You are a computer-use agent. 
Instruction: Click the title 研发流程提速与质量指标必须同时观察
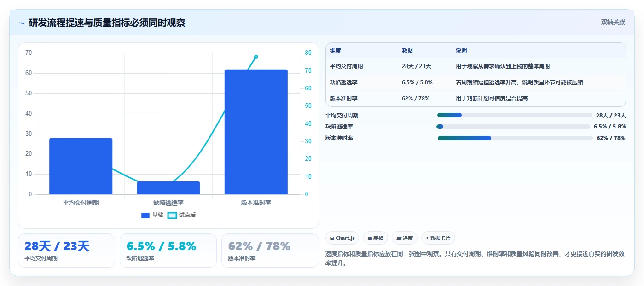point(107,23)
